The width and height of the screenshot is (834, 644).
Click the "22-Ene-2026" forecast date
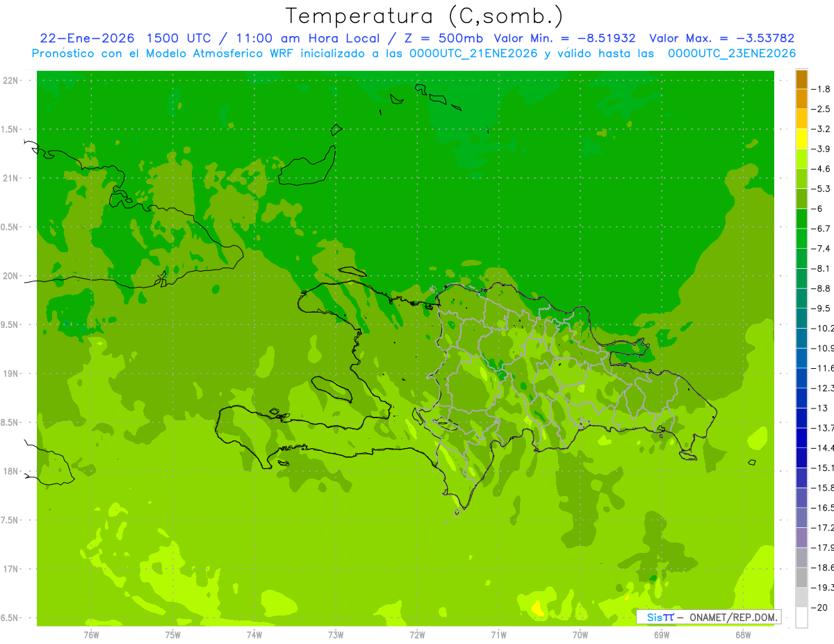pyautogui.click(x=87, y=39)
